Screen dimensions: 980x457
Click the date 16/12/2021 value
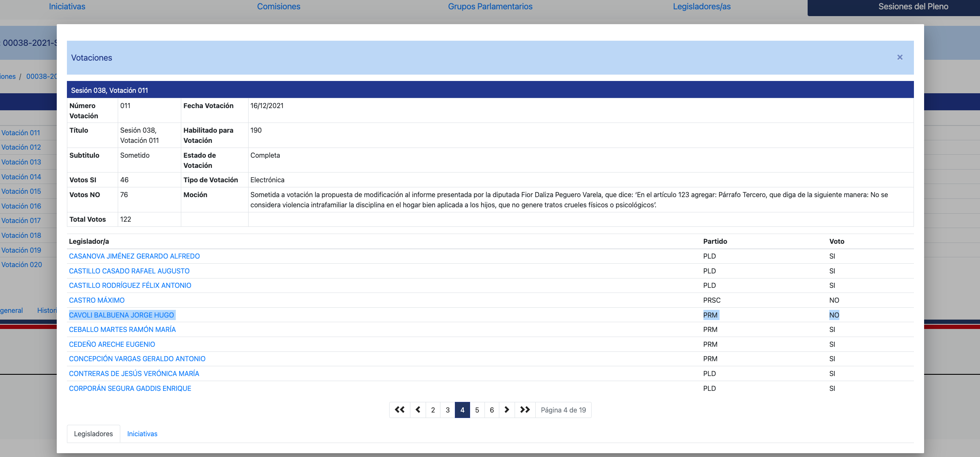pyautogui.click(x=267, y=106)
